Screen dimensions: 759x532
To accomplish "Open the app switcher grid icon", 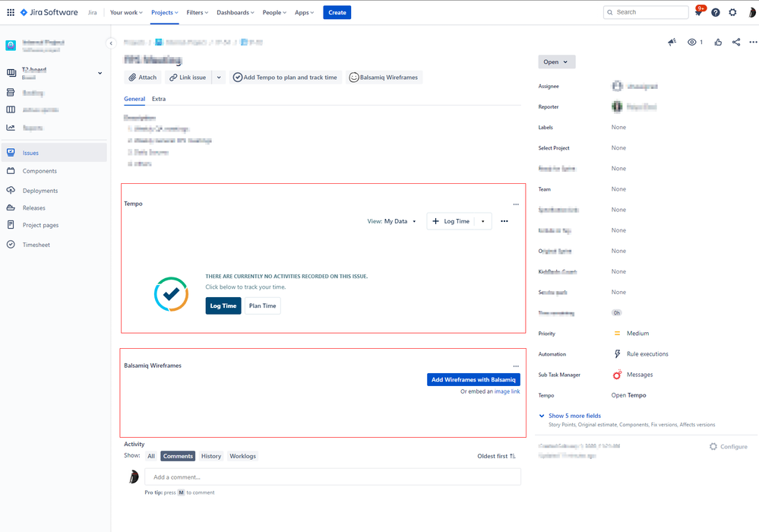I will click(x=11, y=13).
